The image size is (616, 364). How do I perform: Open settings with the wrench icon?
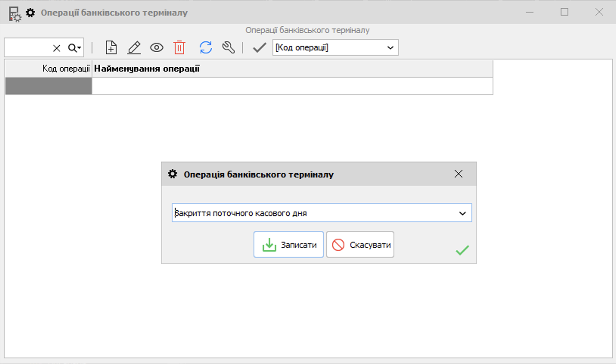coord(229,48)
